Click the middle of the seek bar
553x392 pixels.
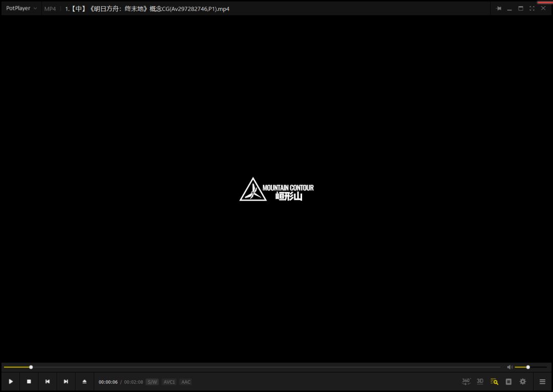tap(252, 367)
